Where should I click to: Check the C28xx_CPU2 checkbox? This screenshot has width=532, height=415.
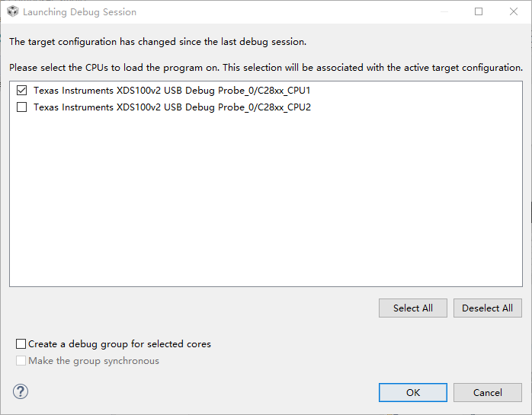[21, 107]
